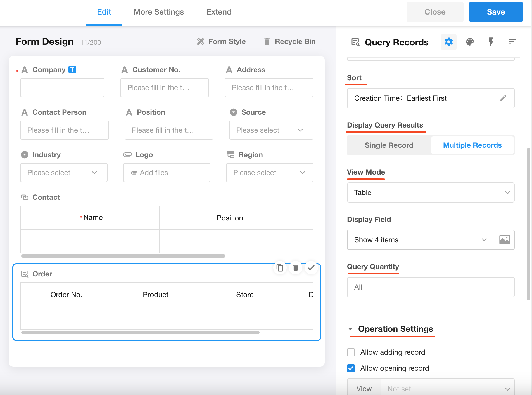Open the gear settings tab in Query Records
The image size is (532, 395).
click(448, 42)
